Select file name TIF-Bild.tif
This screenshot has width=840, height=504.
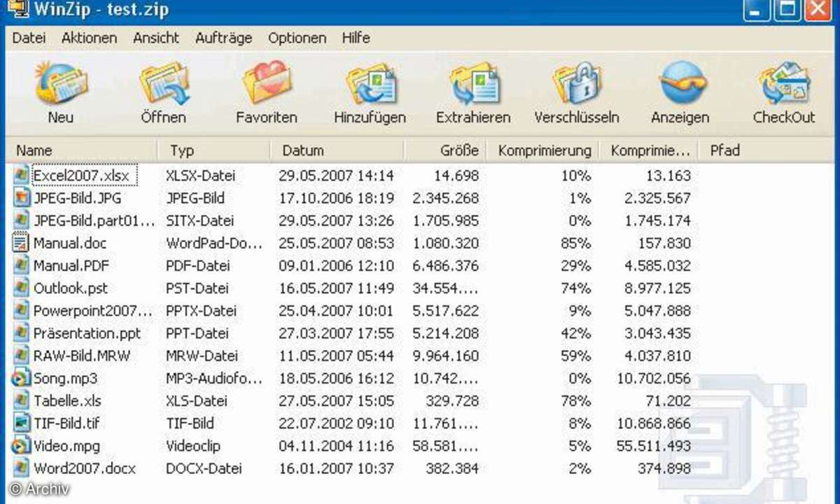coord(66,423)
